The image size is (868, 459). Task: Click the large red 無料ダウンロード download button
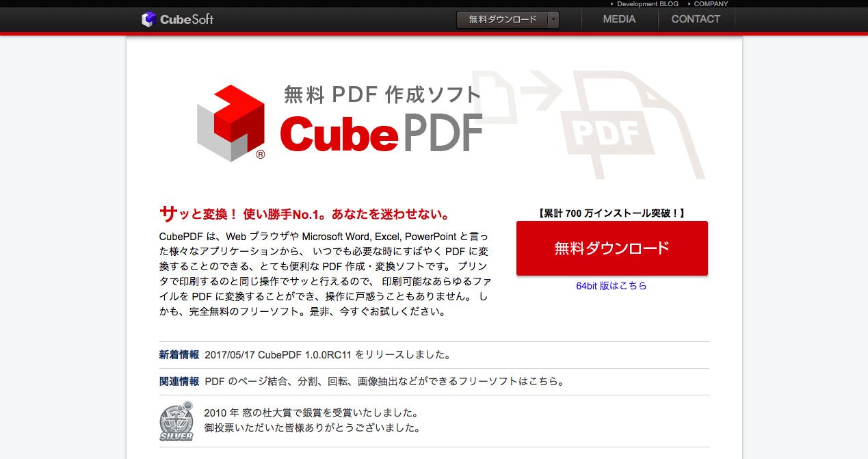point(611,248)
